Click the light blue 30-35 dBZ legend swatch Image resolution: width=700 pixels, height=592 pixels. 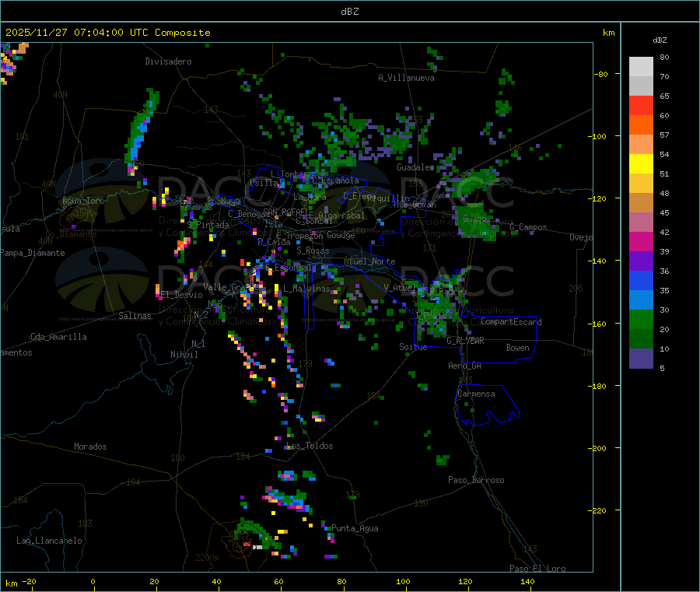click(641, 300)
